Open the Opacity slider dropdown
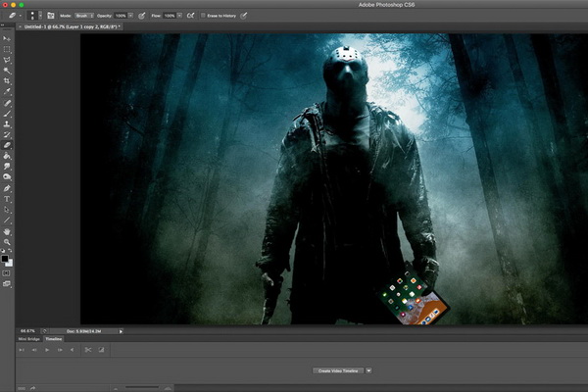Screen dimensions: 588x392 [130, 16]
